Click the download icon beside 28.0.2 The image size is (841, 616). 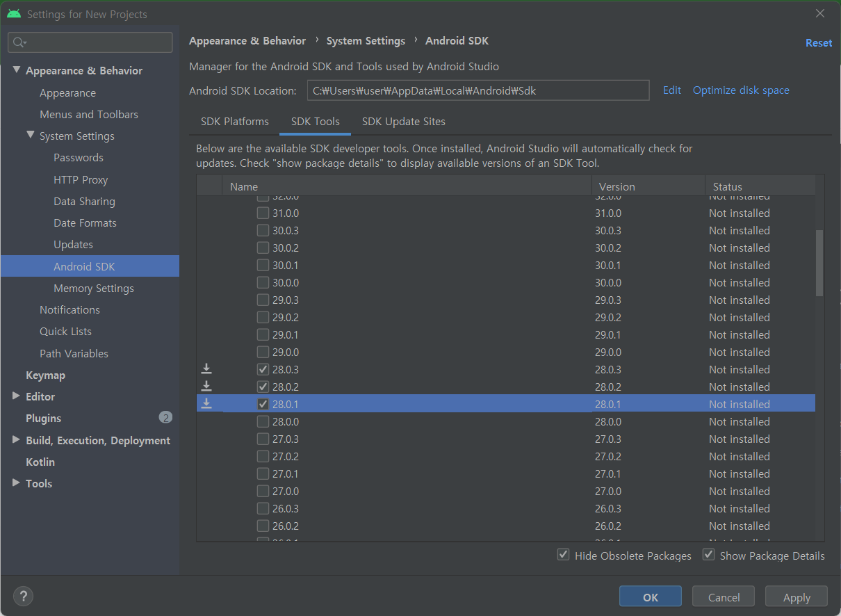click(206, 387)
